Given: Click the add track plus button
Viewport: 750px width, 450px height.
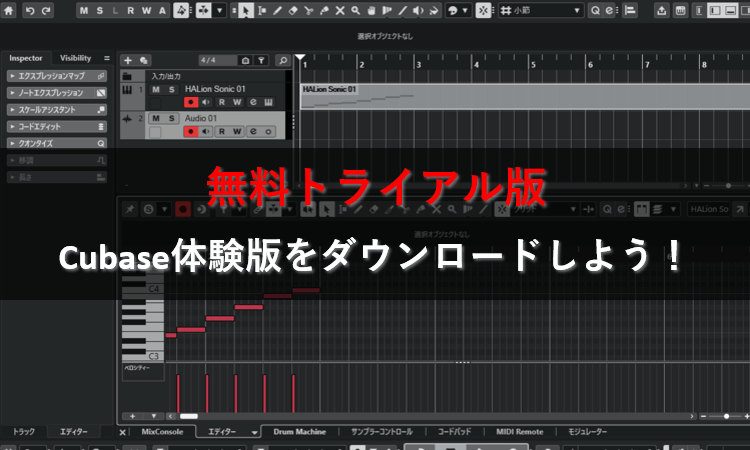Looking at the screenshot, I should [128, 60].
